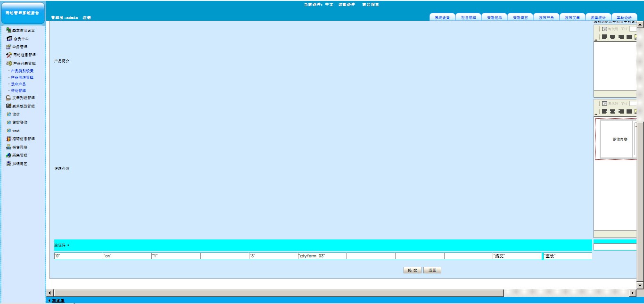Screen dimensions: 644x304
Task: Go to the 查看留言 tab
Action: tap(520, 17)
